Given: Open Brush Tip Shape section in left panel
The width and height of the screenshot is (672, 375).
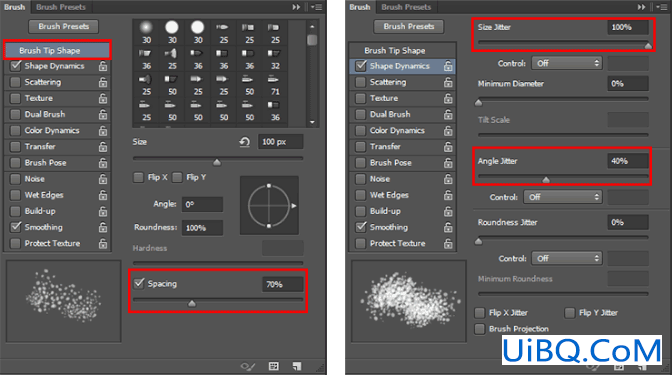Looking at the screenshot, I should click(57, 51).
